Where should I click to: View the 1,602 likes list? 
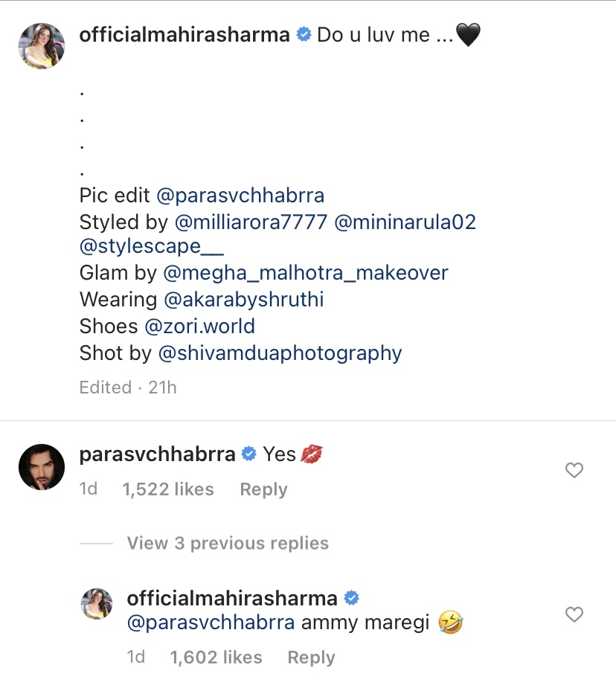(x=216, y=657)
